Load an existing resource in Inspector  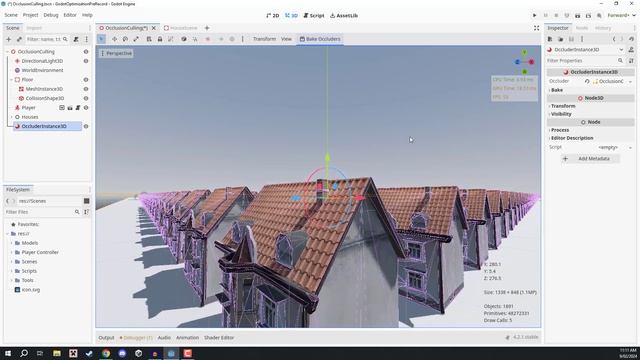[560, 39]
